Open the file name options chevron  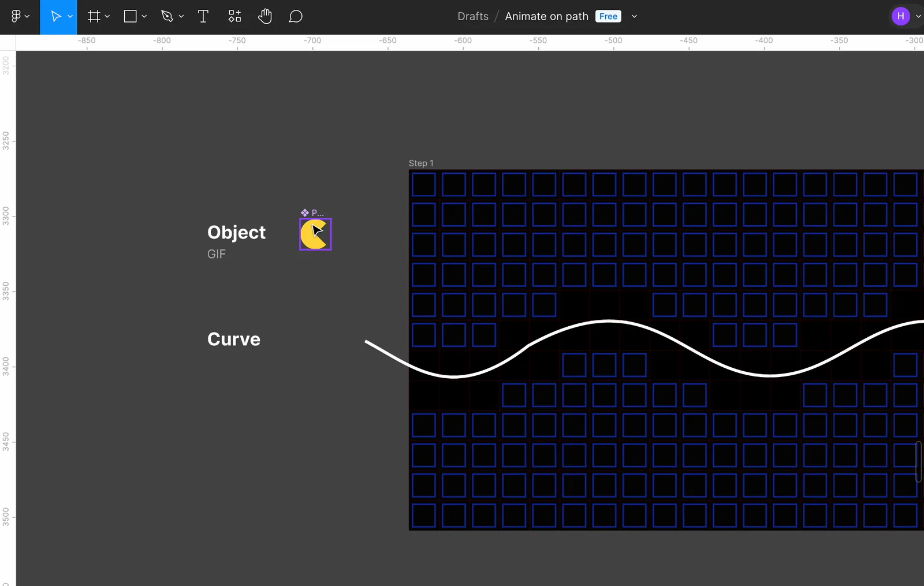pyautogui.click(x=634, y=17)
